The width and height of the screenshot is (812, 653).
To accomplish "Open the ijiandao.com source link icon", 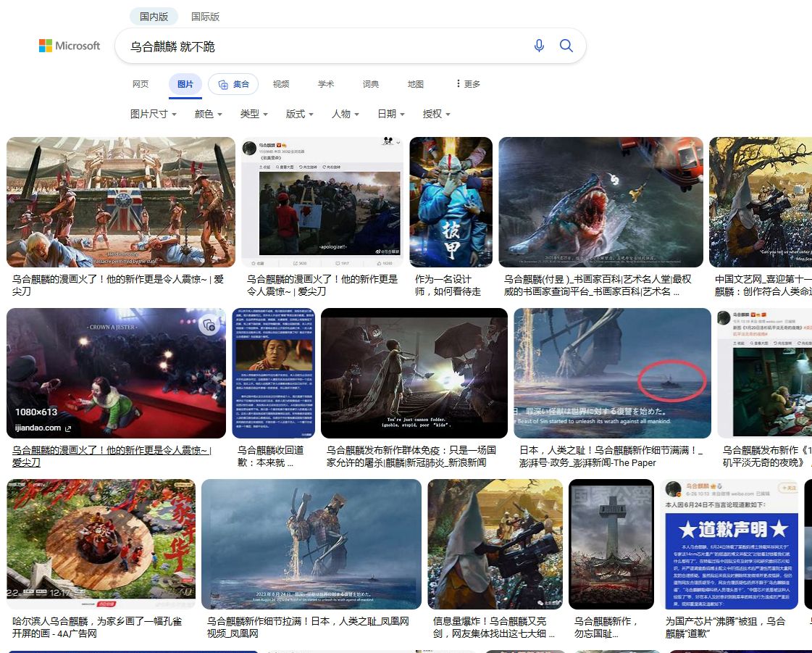I will (68, 428).
